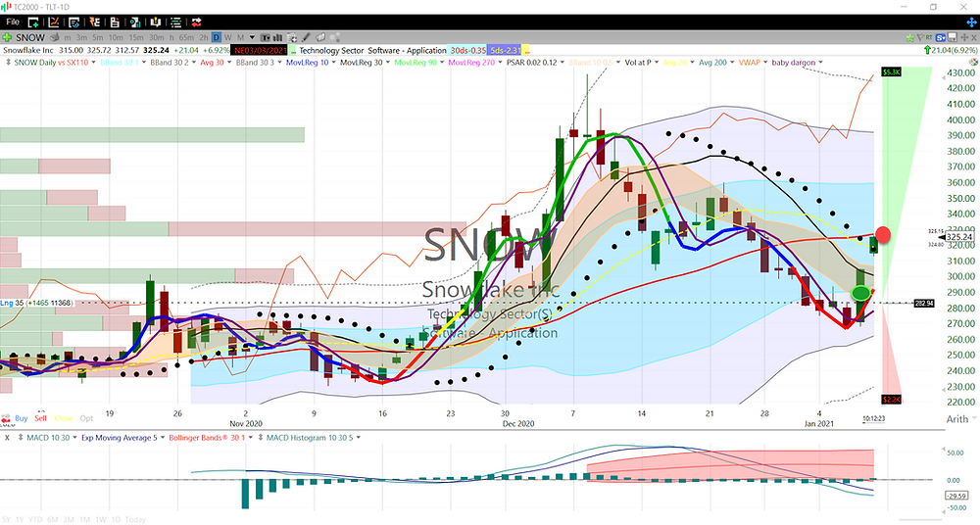
Task: Click the icon right of SNOW symbol
Action: click(x=54, y=37)
